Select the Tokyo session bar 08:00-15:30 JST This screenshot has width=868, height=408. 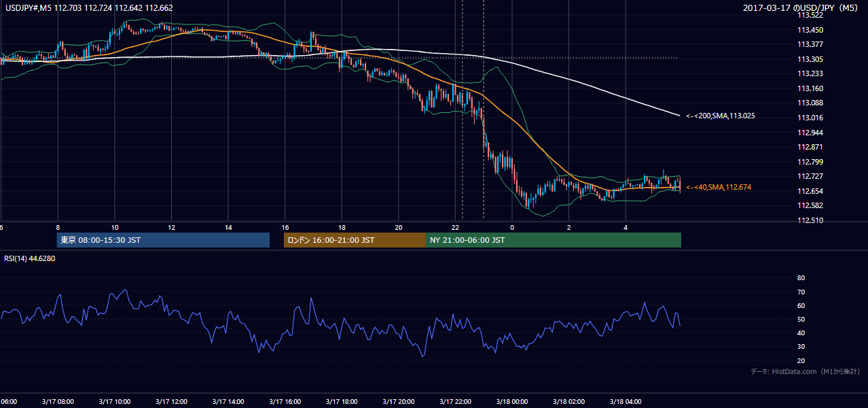[x=163, y=240]
